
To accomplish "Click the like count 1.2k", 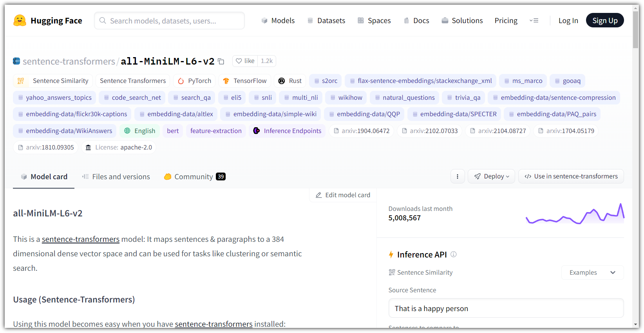I will tap(267, 61).
